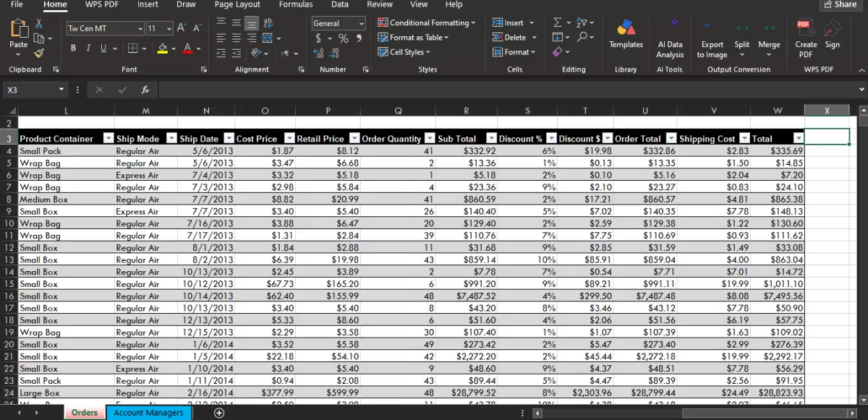
Task: Toggle Bottom Align
Action: pyautogui.click(x=252, y=24)
